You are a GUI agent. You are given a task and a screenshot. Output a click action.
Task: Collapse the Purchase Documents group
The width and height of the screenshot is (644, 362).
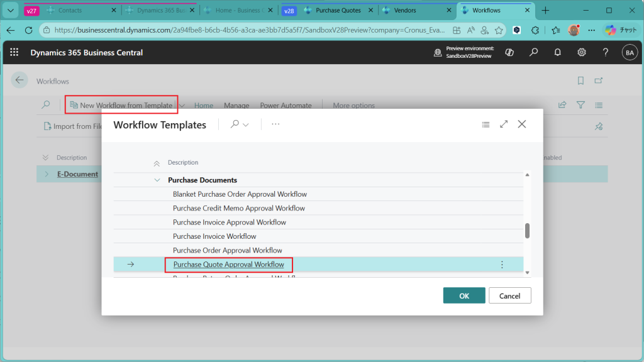click(157, 180)
